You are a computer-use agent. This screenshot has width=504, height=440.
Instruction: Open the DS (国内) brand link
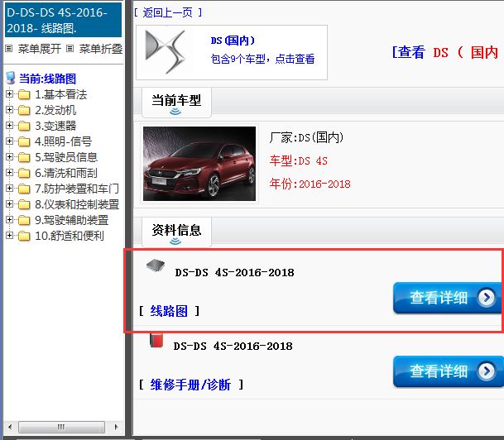[x=233, y=41]
